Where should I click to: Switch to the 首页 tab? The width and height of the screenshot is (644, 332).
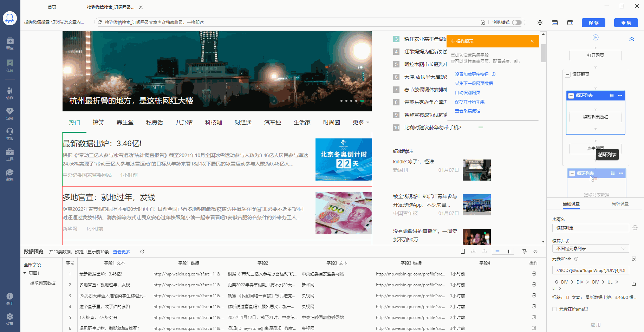(x=52, y=7)
